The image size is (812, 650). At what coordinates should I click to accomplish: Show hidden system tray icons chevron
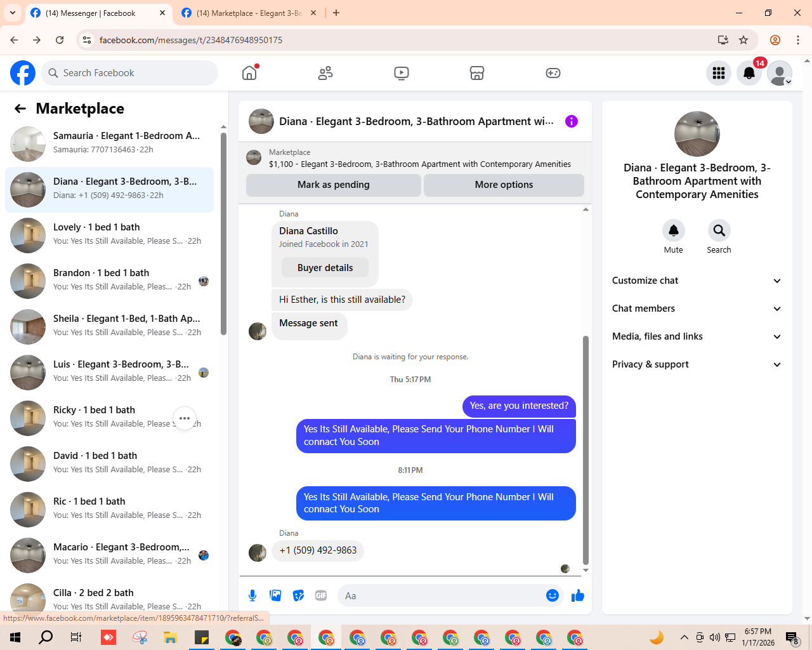684,637
